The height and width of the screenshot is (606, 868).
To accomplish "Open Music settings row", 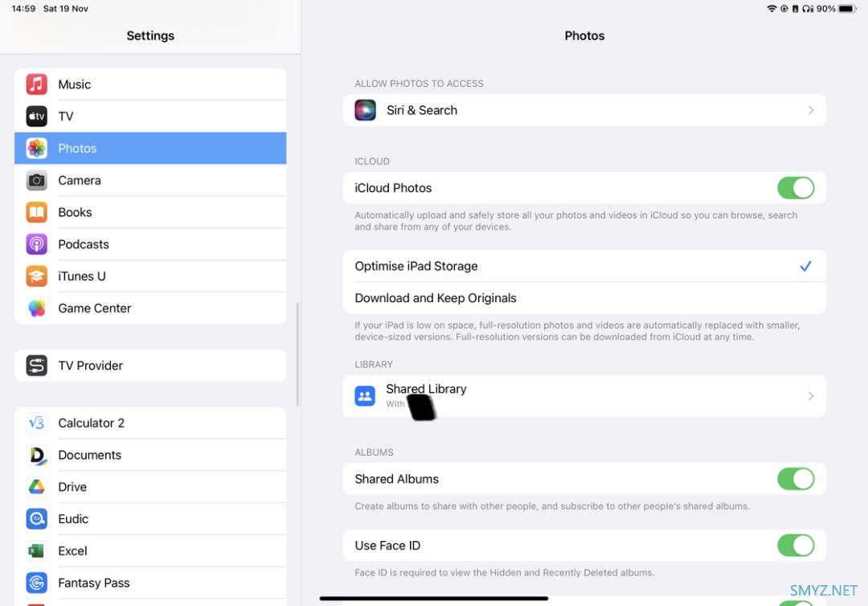I will tap(150, 84).
